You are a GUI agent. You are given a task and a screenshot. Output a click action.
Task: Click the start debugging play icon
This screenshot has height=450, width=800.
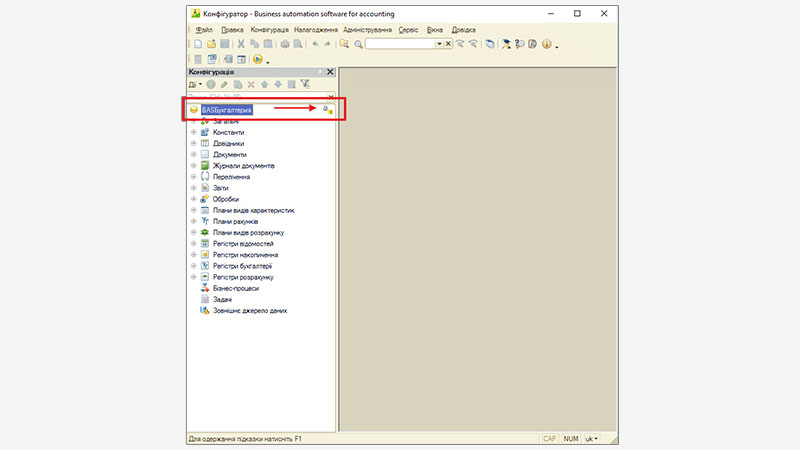click(256, 60)
